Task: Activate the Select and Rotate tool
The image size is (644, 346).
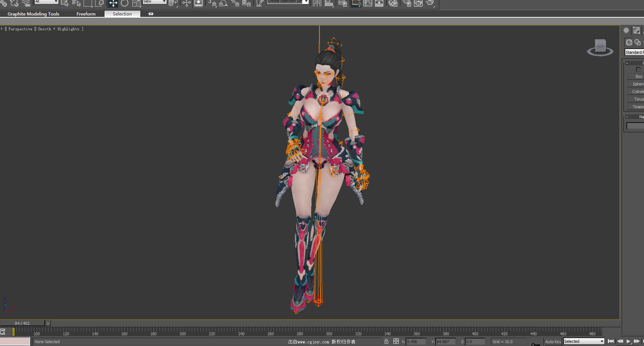Action: point(124,3)
